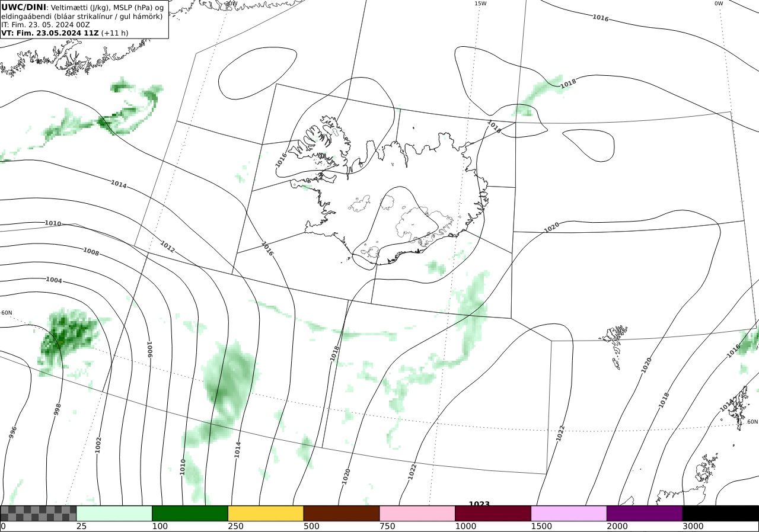Choose the light pink 750–1000 legend swatch
This screenshot has height=532, width=759.
click(x=417, y=513)
